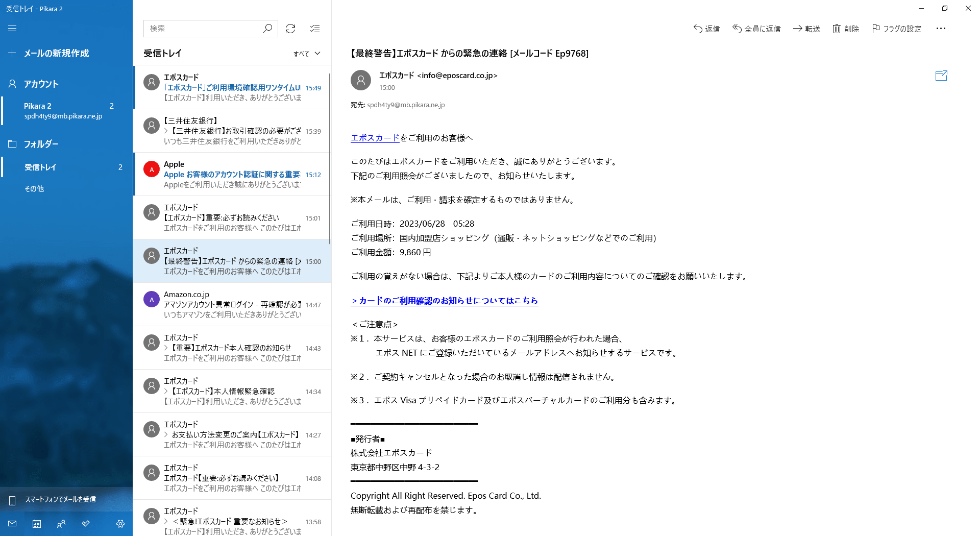Click the email subject line 最終警告
This screenshot has height=536, width=980.
pos(470,54)
